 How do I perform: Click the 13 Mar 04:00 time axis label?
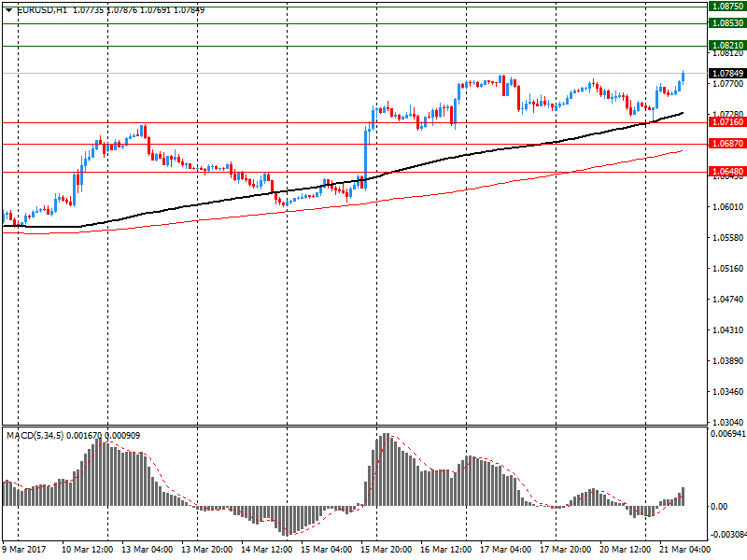(147, 550)
